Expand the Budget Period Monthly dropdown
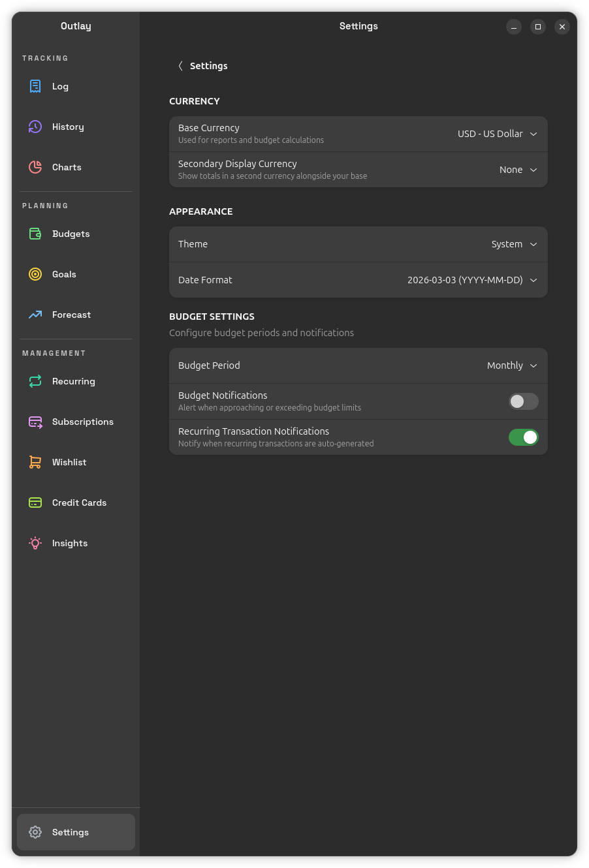Screen dimensions: 589x868 pos(512,365)
